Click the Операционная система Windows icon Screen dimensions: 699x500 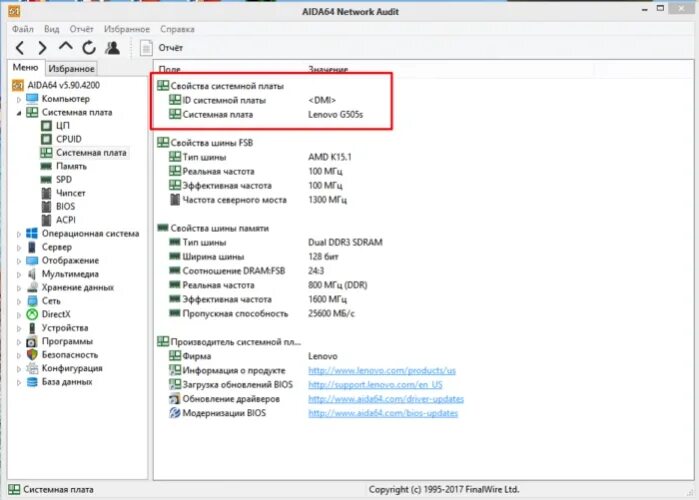(32, 233)
